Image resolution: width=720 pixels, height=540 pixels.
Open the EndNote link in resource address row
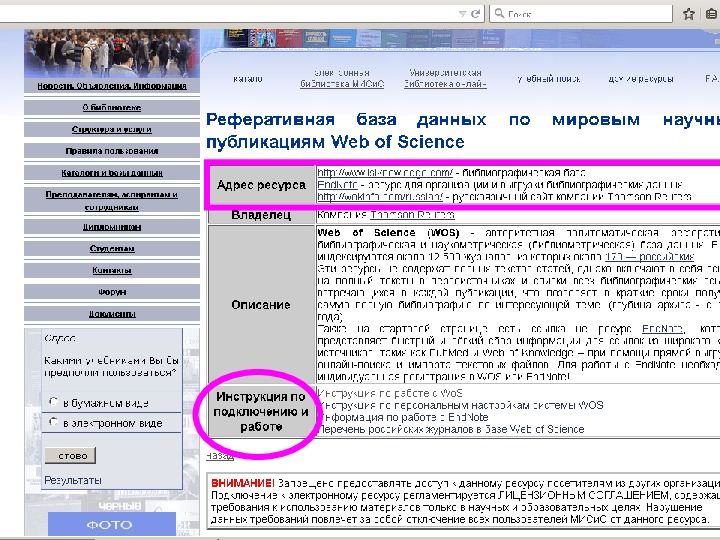pos(337,185)
